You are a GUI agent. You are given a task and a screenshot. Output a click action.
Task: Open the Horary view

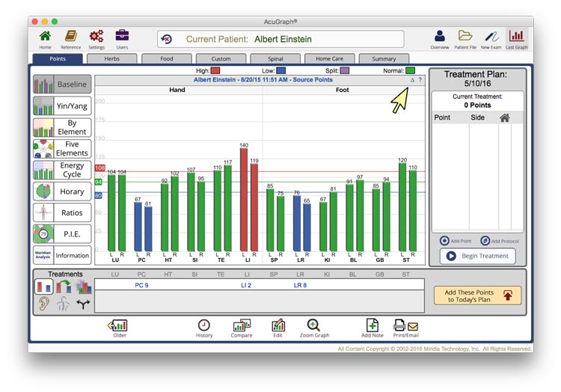(62, 192)
